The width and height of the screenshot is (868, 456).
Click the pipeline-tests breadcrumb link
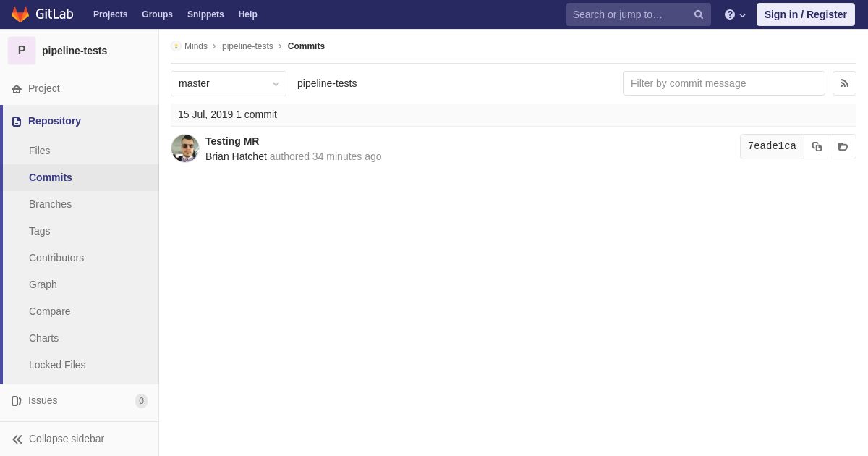click(247, 46)
